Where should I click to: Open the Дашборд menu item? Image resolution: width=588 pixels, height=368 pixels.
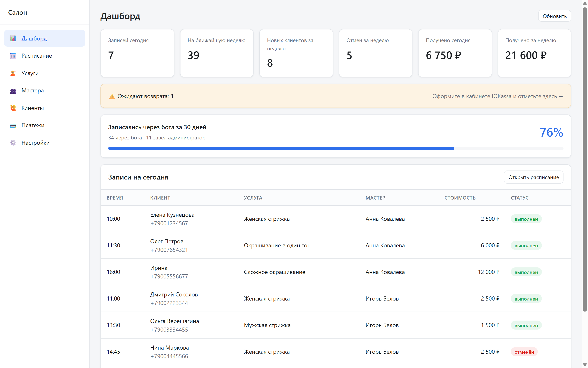pos(45,38)
